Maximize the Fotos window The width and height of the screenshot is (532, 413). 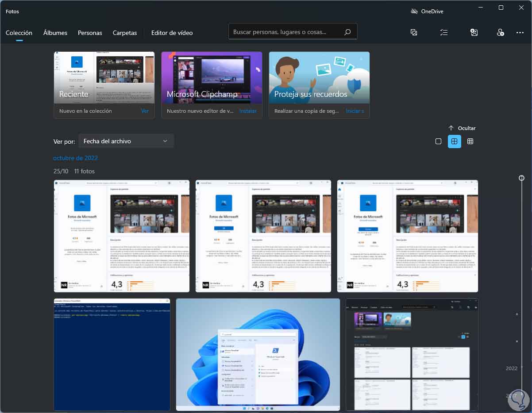point(501,8)
